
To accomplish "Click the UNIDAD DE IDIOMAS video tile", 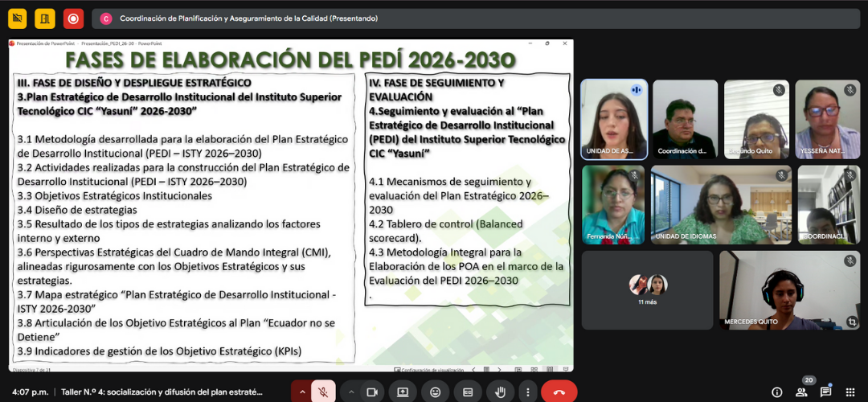I will point(719,204).
